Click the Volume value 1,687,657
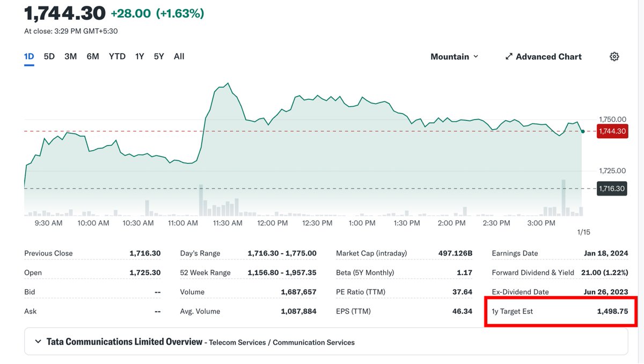The width and height of the screenshot is (644, 364). [298, 292]
